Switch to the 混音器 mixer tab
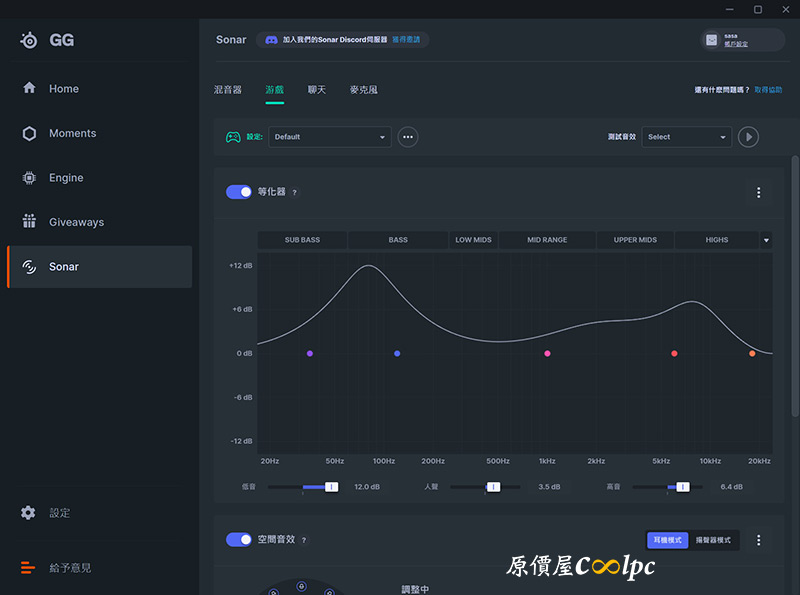800x595 pixels. (x=228, y=90)
